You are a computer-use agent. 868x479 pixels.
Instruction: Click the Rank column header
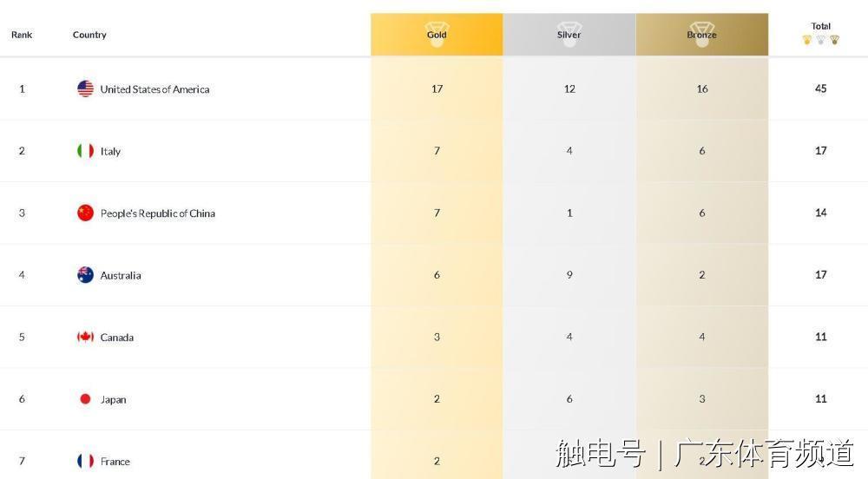point(22,35)
